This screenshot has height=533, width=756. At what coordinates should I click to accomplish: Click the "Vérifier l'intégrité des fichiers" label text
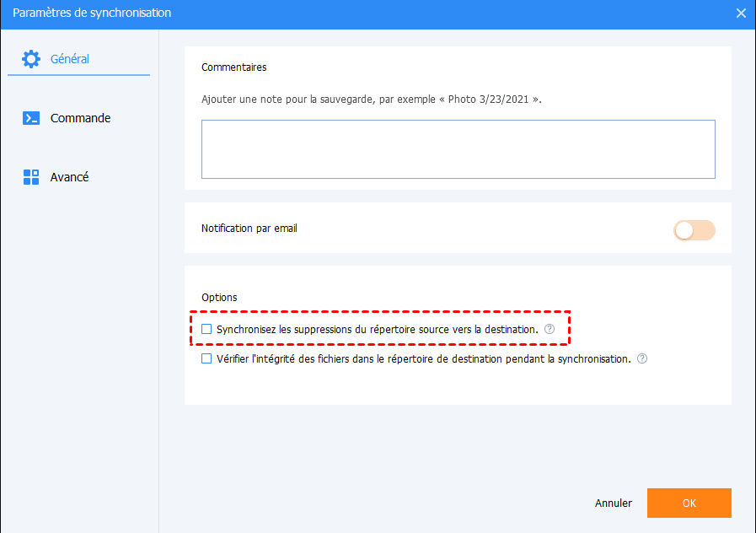tap(424, 359)
